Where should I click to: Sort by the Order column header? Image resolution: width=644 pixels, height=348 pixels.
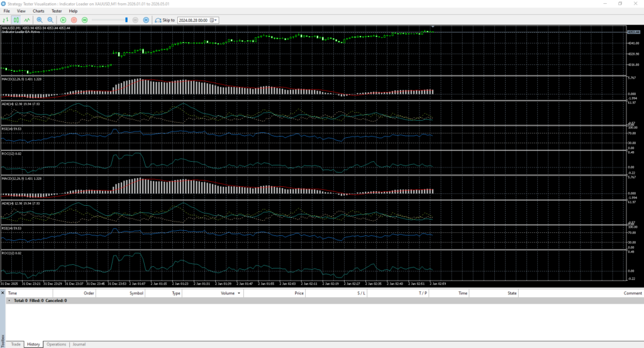(74, 293)
